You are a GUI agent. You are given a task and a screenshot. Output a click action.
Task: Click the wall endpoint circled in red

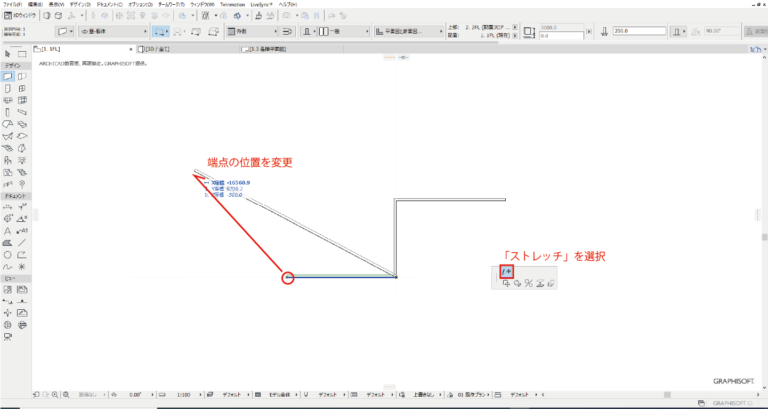tap(288, 277)
